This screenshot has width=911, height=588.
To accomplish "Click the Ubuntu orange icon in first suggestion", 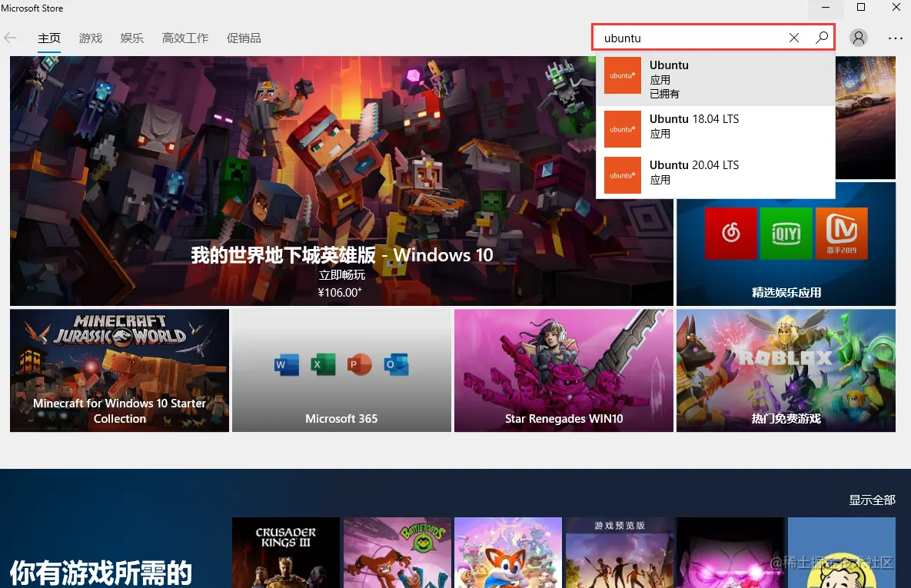I will tap(622, 75).
